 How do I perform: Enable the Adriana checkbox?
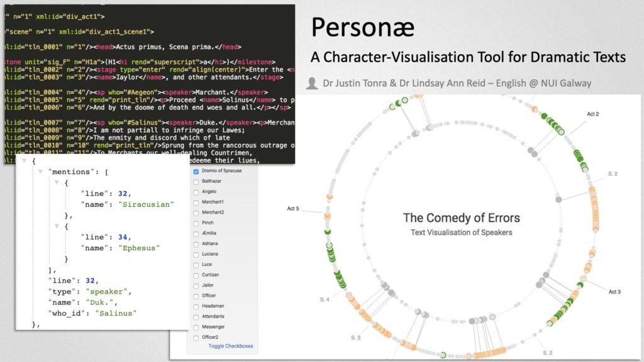click(x=196, y=244)
